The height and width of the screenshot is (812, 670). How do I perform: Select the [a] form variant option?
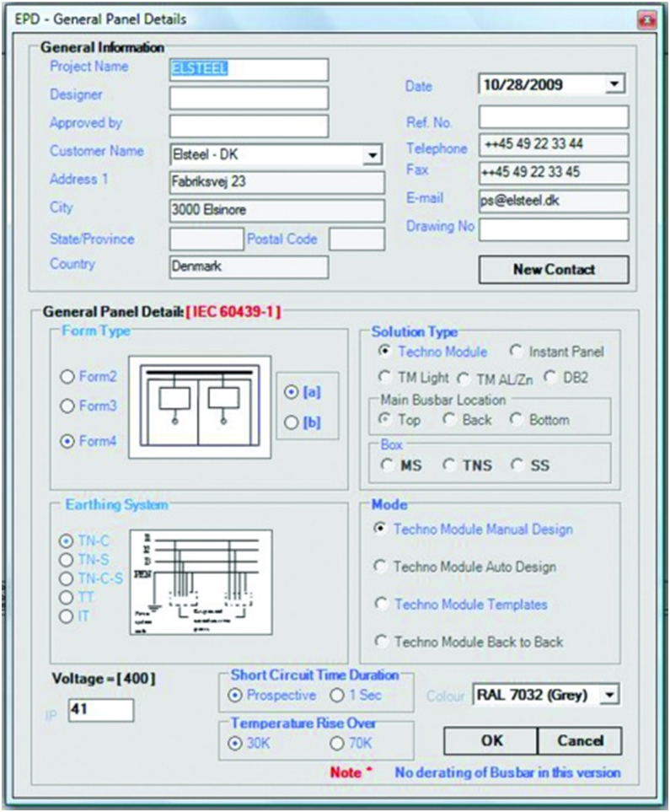point(292,393)
